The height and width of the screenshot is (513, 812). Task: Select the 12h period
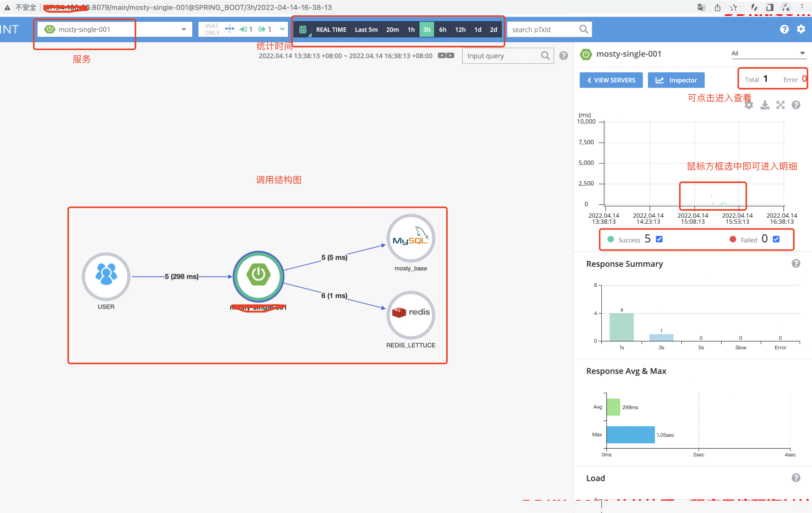click(x=460, y=29)
